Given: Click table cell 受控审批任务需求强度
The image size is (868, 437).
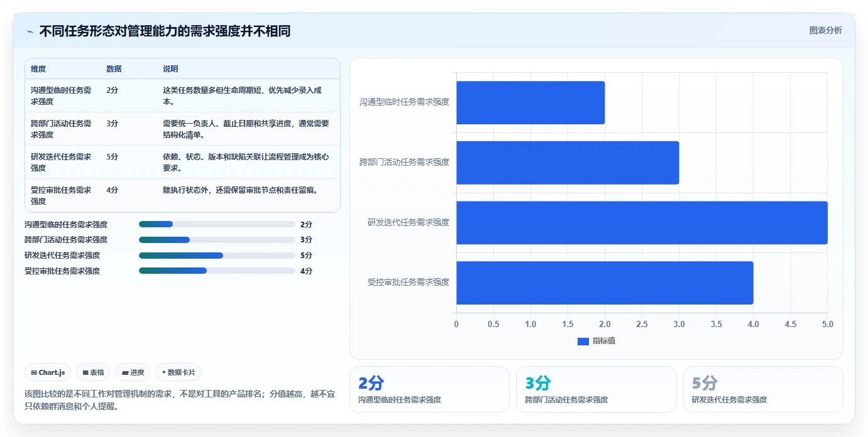Looking at the screenshot, I should pyautogui.click(x=61, y=196).
